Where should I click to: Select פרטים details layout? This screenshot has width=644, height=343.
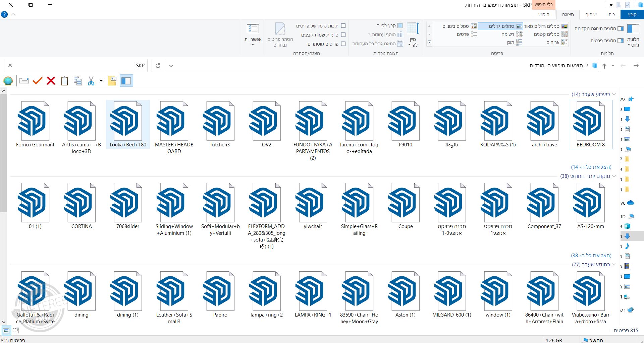coord(467,34)
